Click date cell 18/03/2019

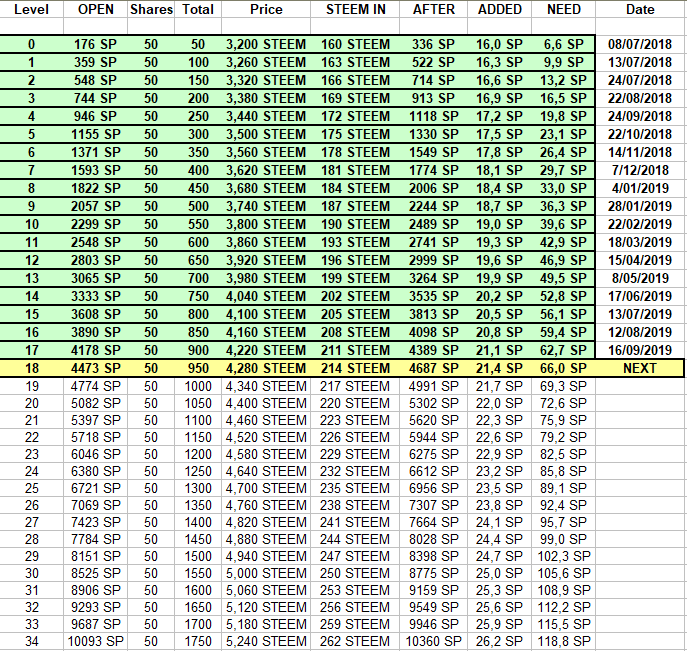[640, 242]
